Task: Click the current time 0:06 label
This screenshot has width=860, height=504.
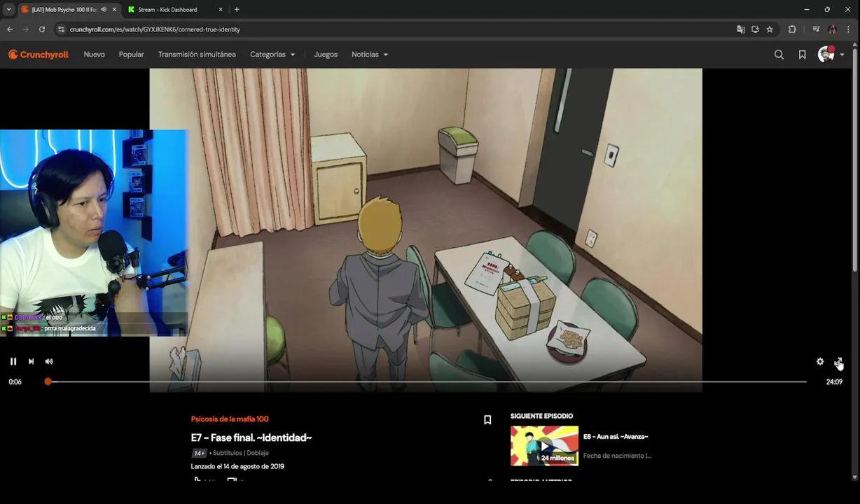Action: (x=15, y=381)
